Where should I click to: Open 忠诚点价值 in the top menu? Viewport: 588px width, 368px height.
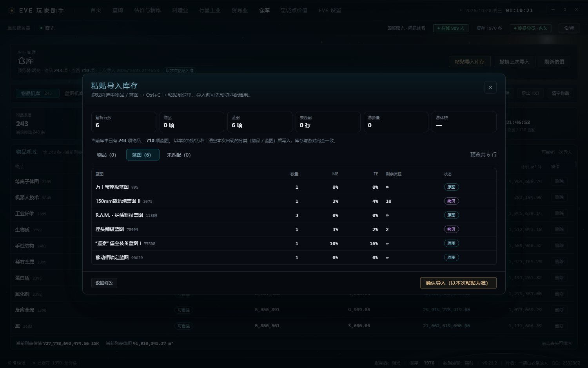pyautogui.click(x=294, y=11)
